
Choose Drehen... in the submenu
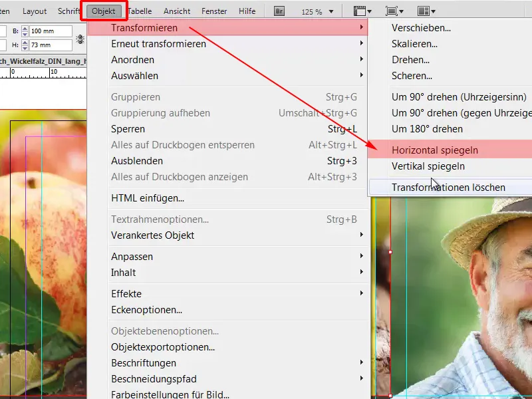[450, 60]
